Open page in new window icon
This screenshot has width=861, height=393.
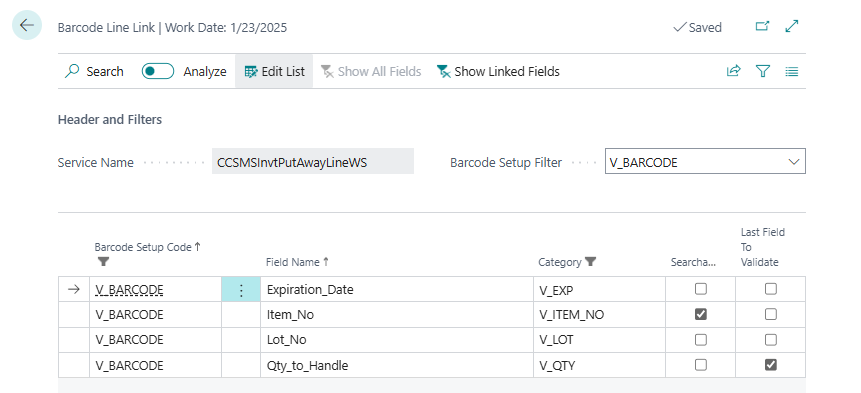pos(762,26)
